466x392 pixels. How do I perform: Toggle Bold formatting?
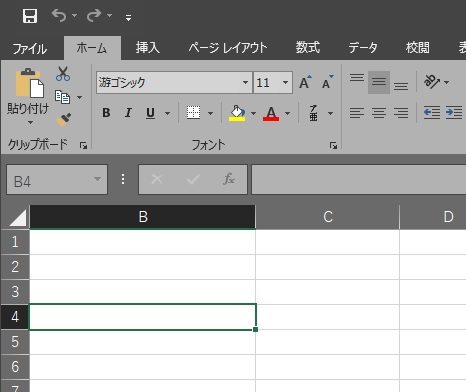click(x=106, y=113)
